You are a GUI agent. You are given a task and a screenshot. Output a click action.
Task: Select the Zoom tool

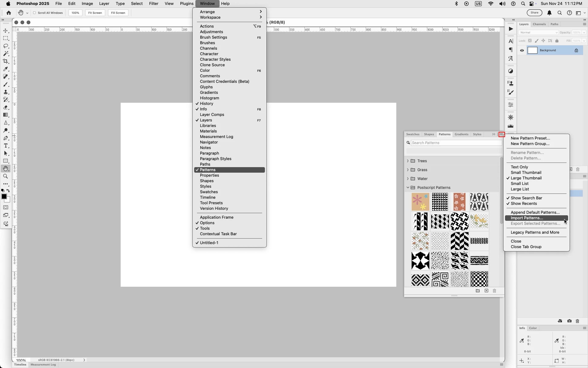[6, 176]
